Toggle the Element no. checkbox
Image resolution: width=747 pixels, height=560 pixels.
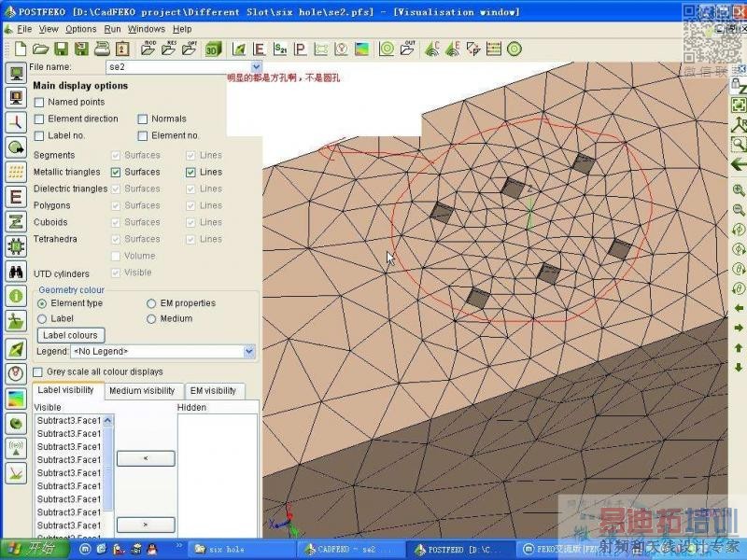tap(143, 135)
